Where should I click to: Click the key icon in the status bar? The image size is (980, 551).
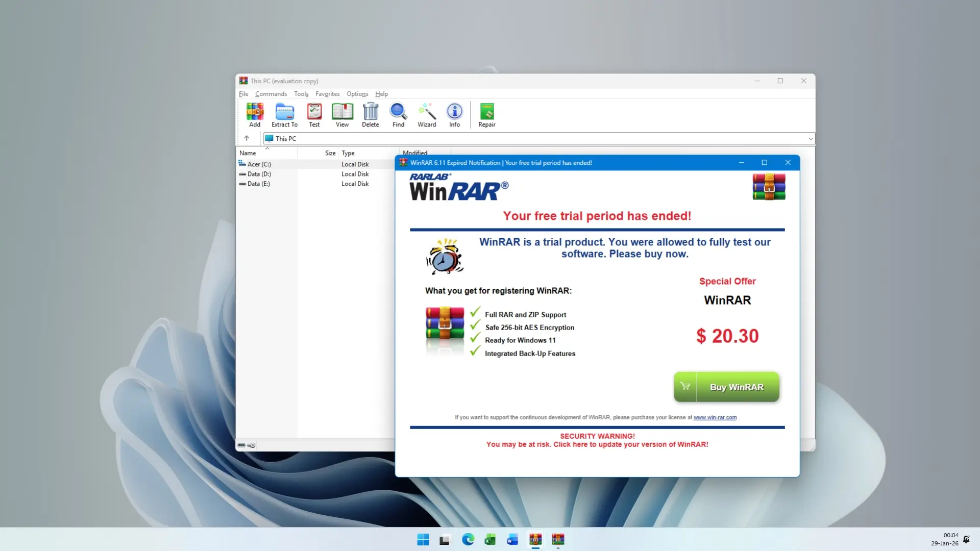(x=251, y=445)
